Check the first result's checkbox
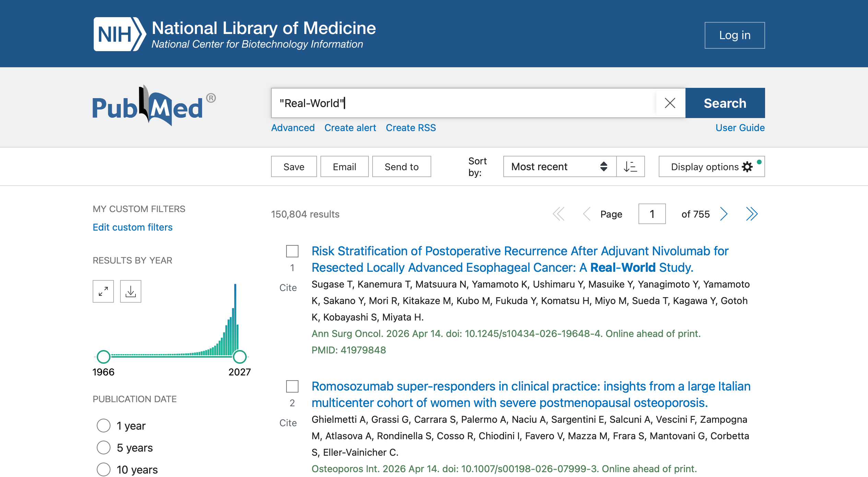The image size is (868, 477). [x=292, y=251]
